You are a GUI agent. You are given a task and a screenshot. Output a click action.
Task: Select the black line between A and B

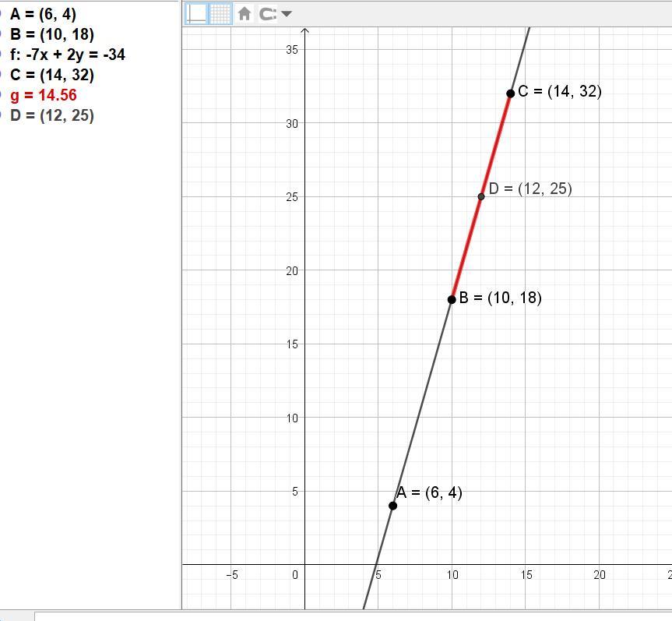point(422,402)
